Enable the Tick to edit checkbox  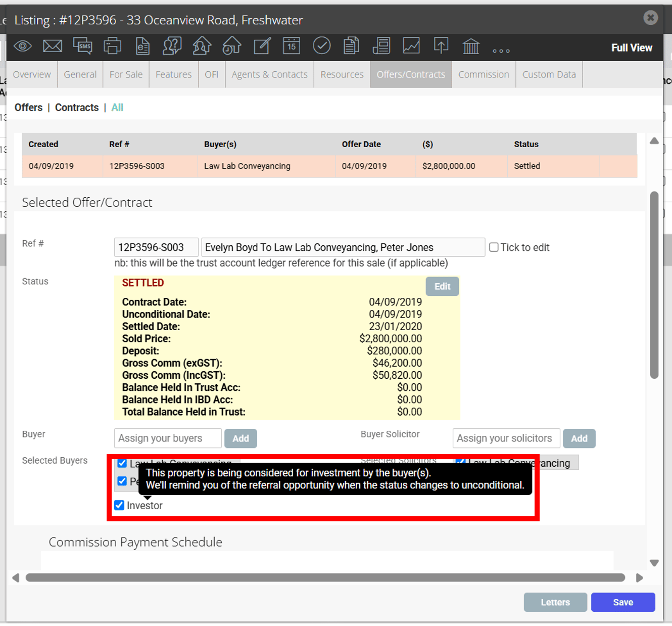pos(494,247)
